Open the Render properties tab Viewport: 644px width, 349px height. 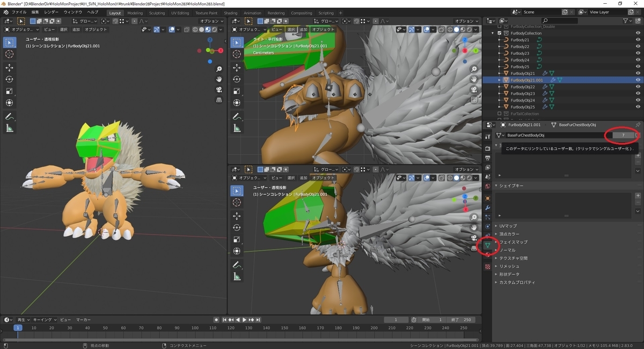(487, 149)
